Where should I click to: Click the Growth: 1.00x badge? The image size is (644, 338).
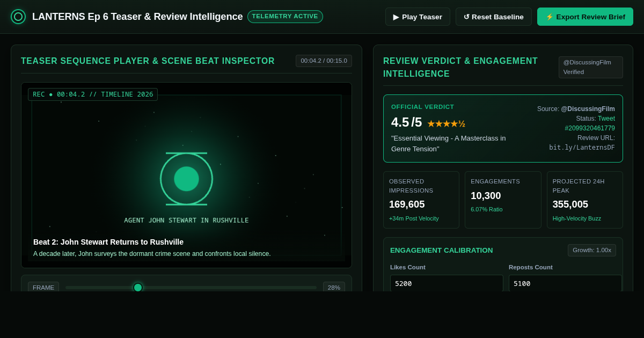(x=592, y=250)
